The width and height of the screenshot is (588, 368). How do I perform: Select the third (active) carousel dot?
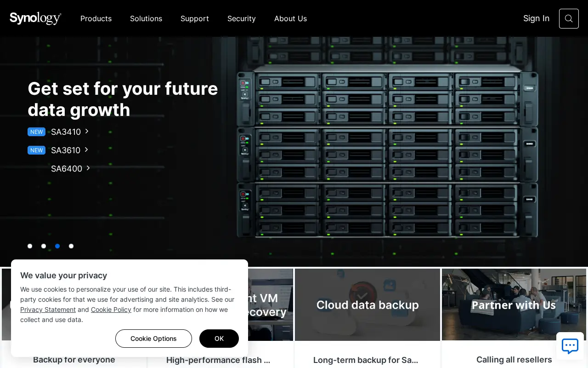pyautogui.click(x=57, y=246)
